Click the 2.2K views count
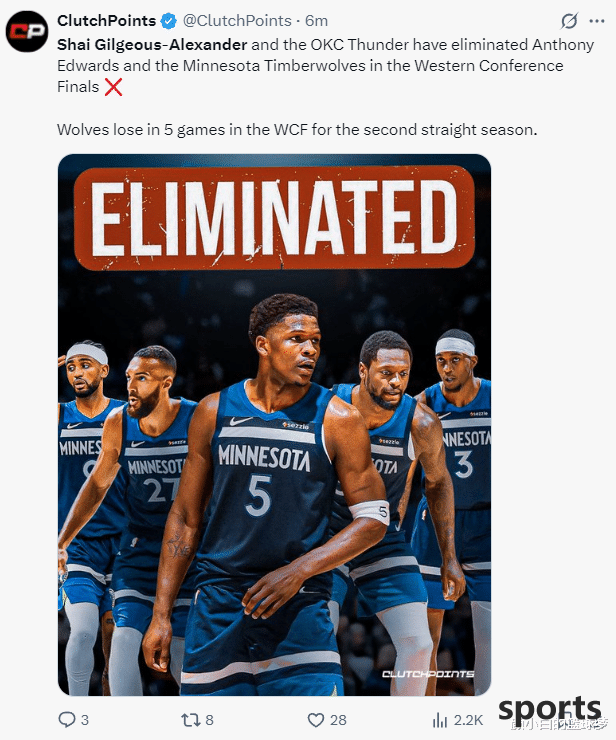The height and width of the screenshot is (740, 616). (468, 720)
